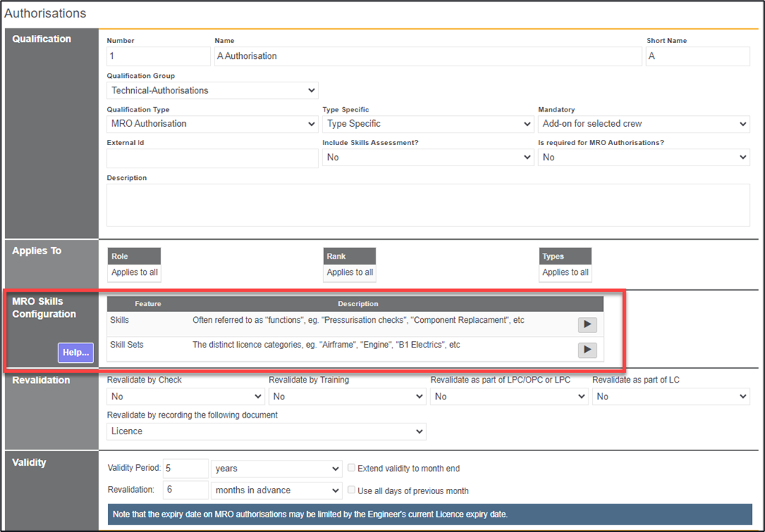This screenshot has width=765, height=532.
Task: Toggle Use all days of previous month
Action: (x=352, y=490)
